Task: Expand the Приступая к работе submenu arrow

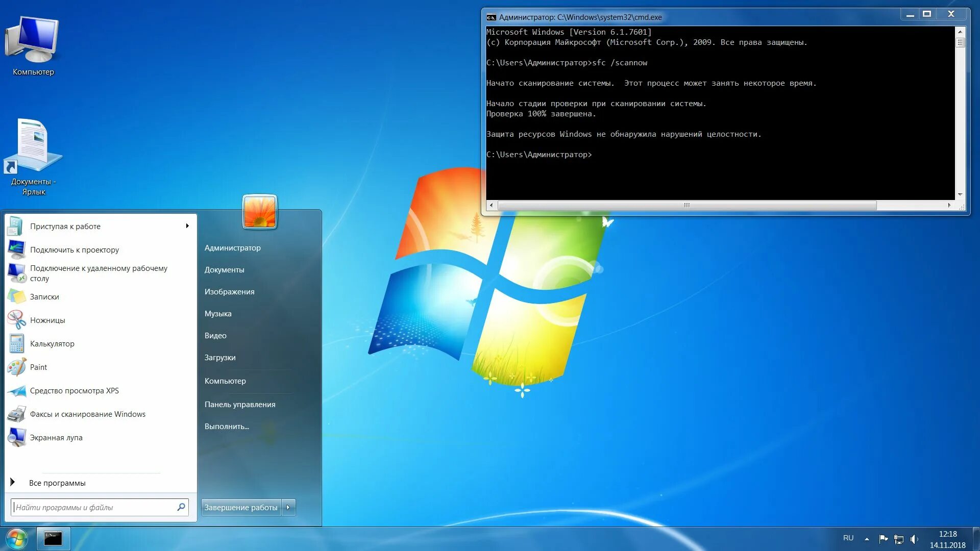Action: (x=187, y=226)
